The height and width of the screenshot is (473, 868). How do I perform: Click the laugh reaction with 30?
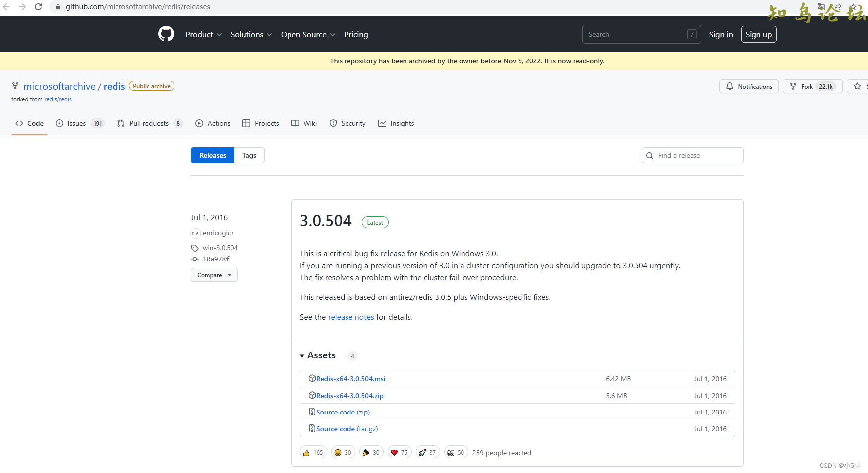tap(343, 452)
